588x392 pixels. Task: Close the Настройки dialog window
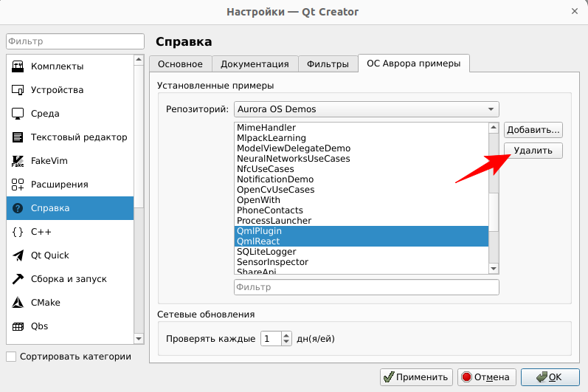pos(575,11)
